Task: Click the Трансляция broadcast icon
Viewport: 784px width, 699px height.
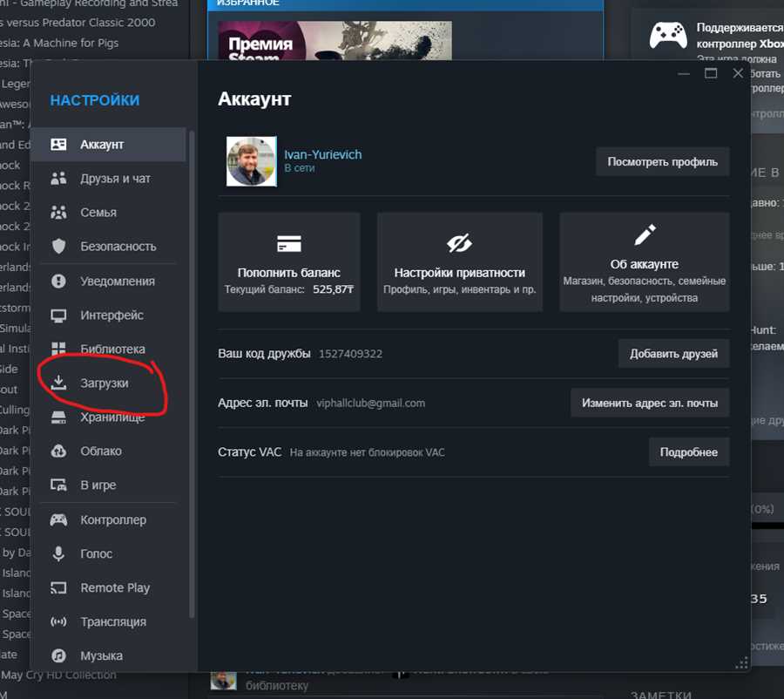Action: [58, 621]
